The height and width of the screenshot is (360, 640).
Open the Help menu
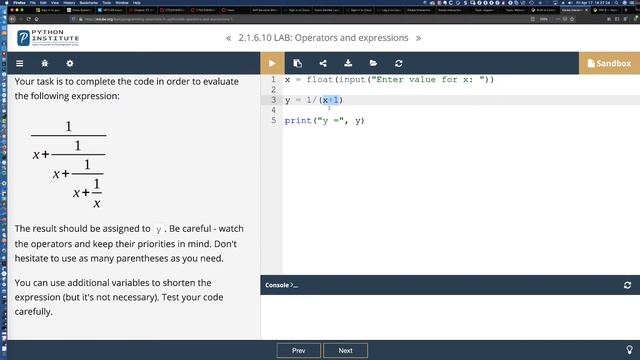click(137, 2)
